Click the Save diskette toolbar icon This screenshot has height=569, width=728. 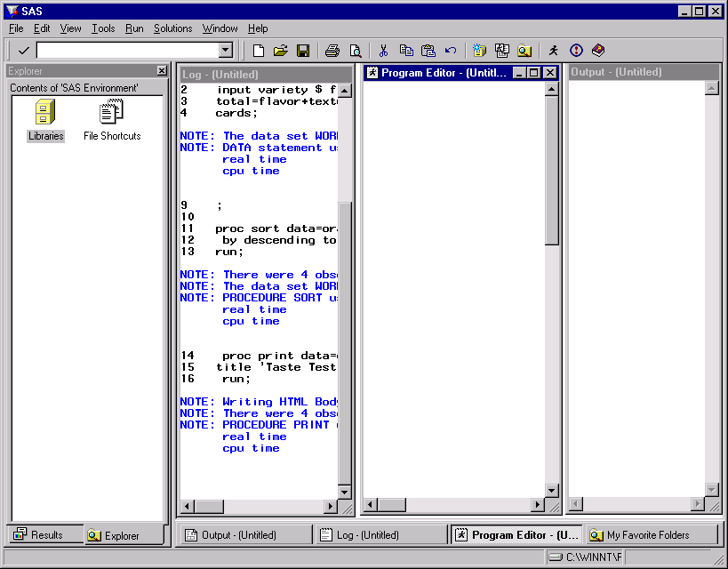(x=302, y=51)
